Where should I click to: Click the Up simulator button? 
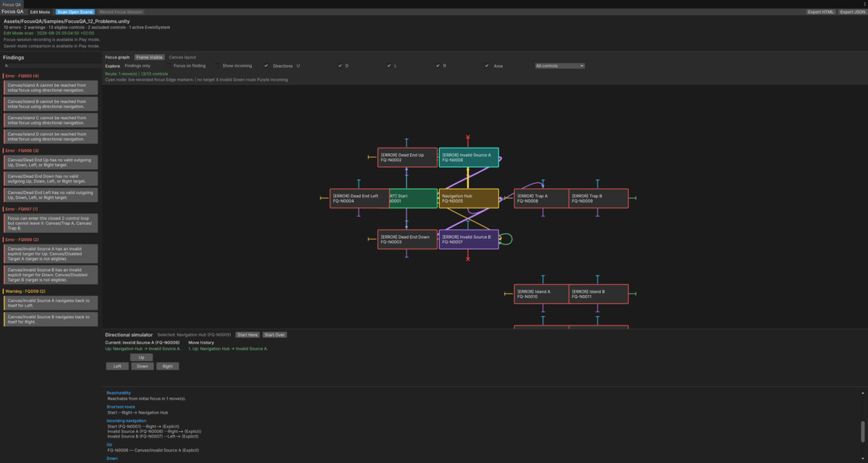coord(142,357)
